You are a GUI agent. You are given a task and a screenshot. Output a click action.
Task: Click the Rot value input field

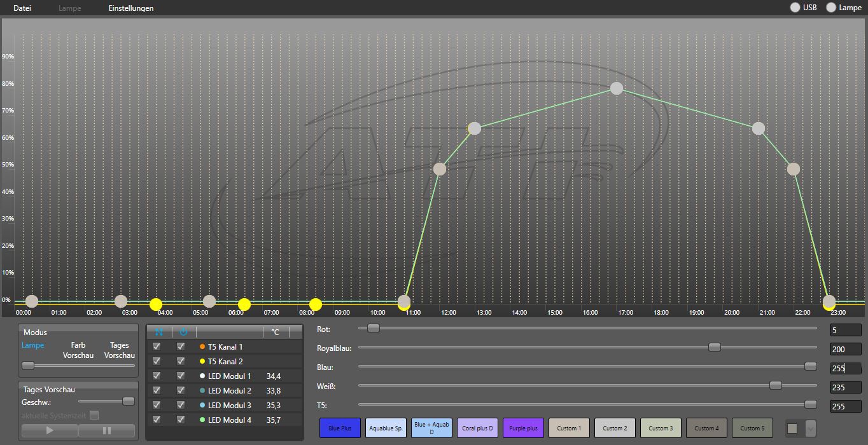(x=845, y=331)
